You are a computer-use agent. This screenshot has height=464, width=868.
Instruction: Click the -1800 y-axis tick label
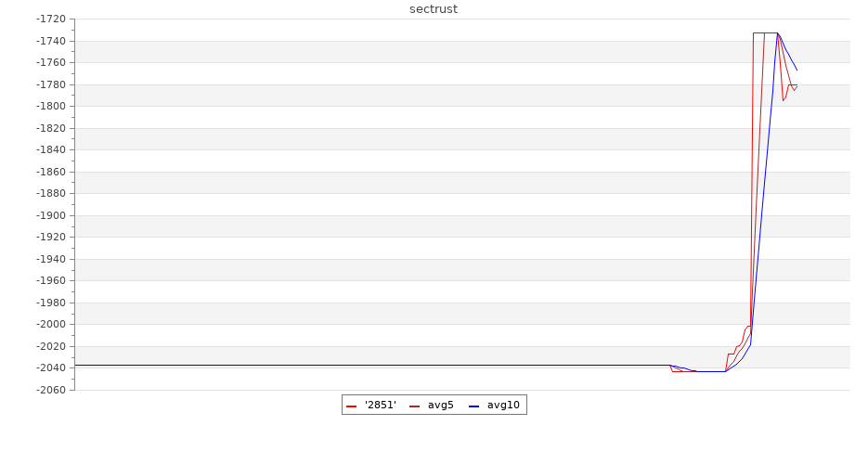click(x=50, y=107)
